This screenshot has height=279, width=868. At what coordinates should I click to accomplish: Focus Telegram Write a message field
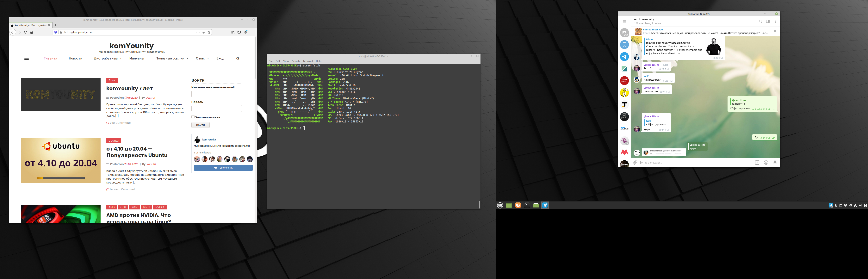click(696, 163)
